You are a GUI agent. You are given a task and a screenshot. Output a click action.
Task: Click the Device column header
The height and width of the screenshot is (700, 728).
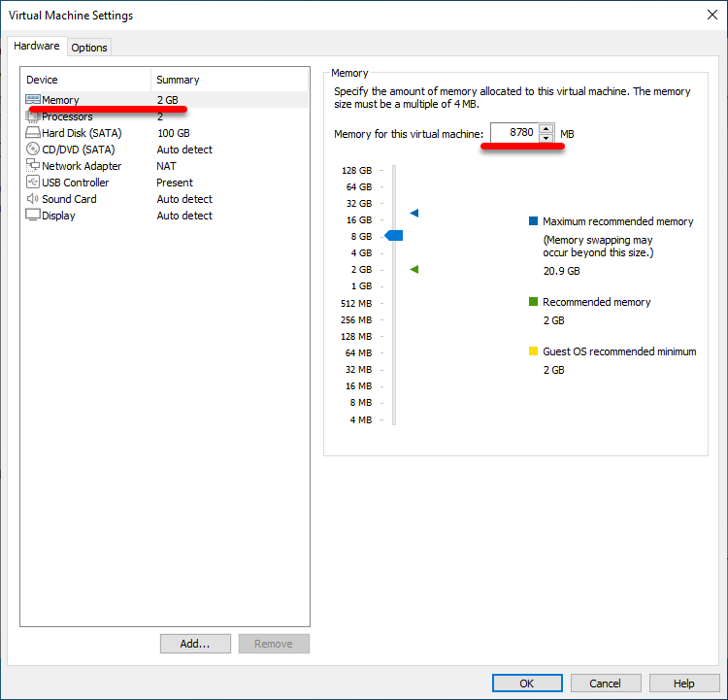pyautogui.click(x=85, y=80)
